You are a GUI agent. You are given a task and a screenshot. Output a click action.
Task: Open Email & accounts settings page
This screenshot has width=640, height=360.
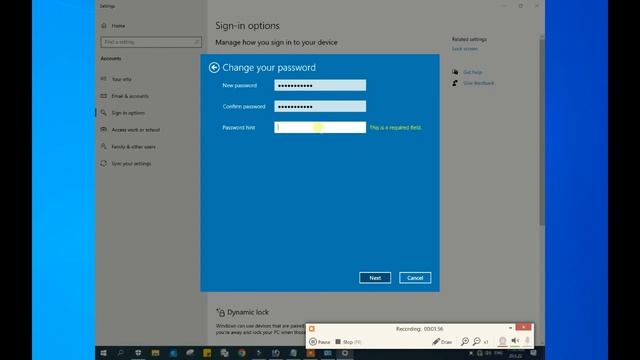(130, 96)
